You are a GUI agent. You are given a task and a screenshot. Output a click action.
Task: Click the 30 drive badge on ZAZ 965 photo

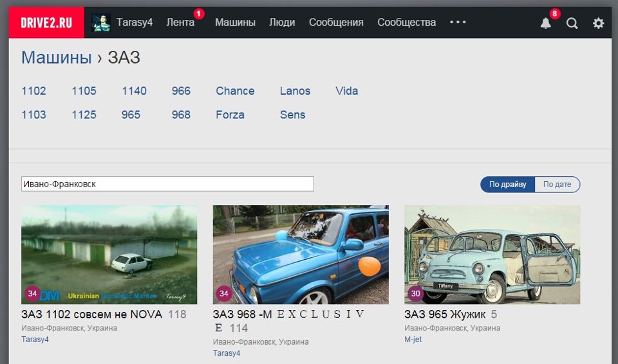pyautogui.click(x=415, y=293)
